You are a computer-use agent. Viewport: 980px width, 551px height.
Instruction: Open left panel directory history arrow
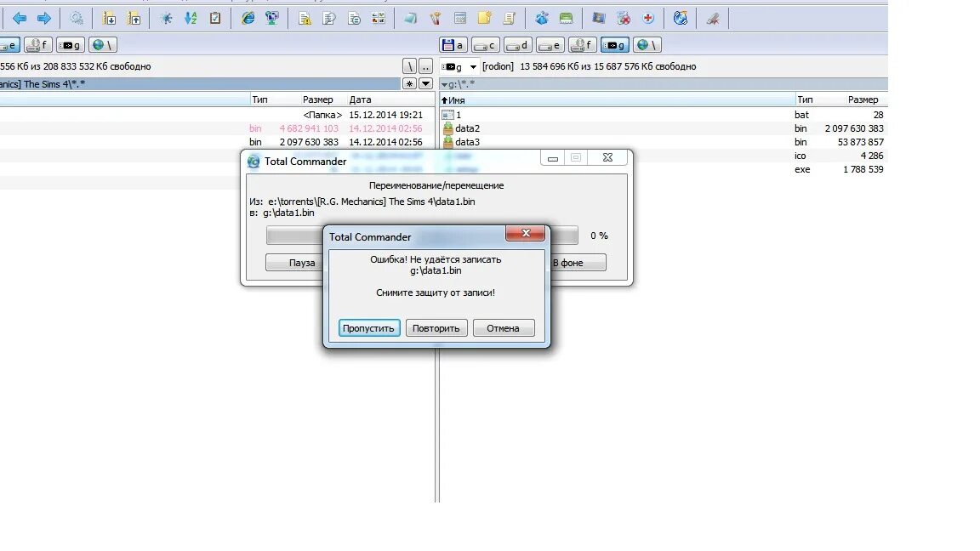pyautogui.click(x=425, y=83)
